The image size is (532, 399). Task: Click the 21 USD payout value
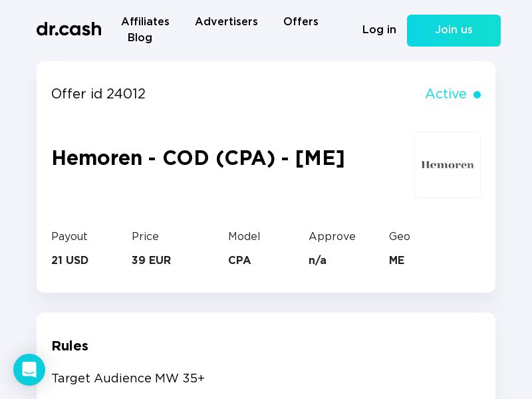pos(70,260)
